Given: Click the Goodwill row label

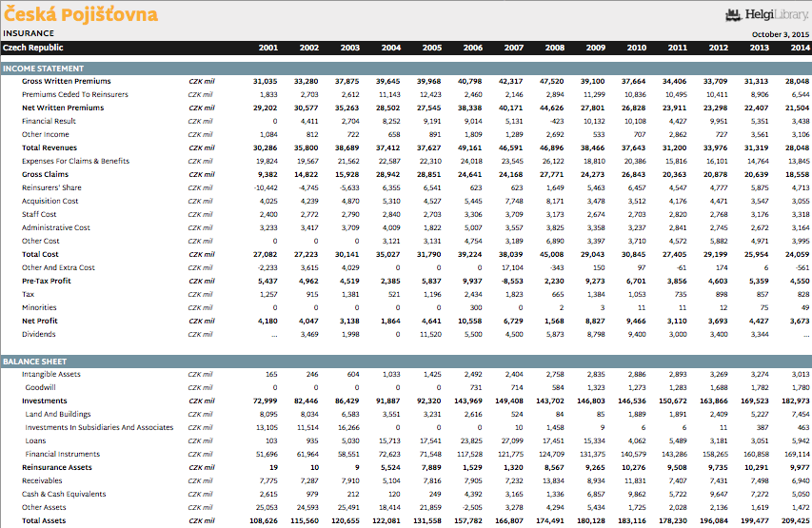Looking at the screenshot, I should (x=40, y=388).
